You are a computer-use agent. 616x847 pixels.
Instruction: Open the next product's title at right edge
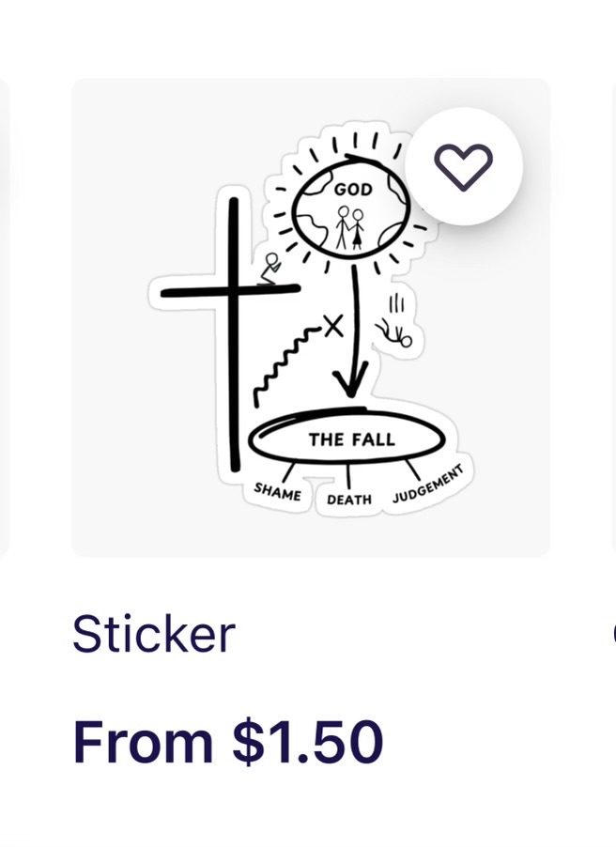(614, 634)
